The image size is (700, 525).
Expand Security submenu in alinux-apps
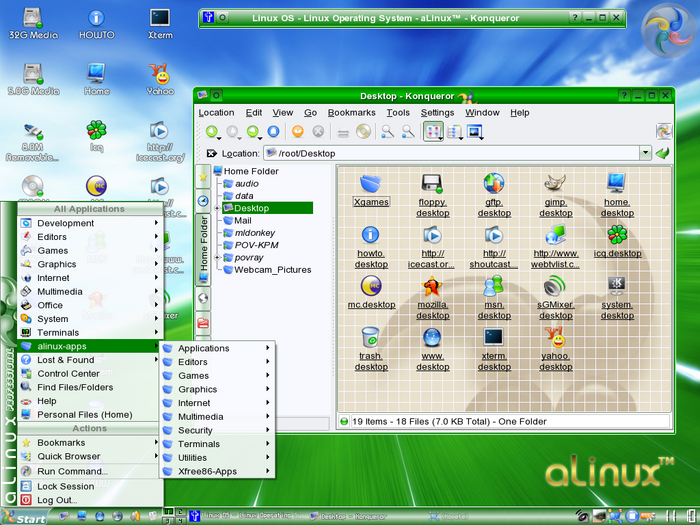(x=217, y=430)
